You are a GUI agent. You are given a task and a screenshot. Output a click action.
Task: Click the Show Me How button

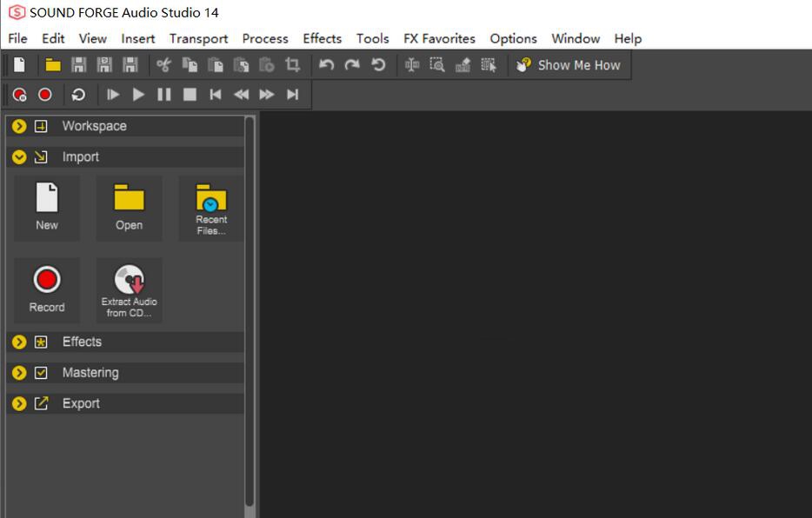[569, 65]
